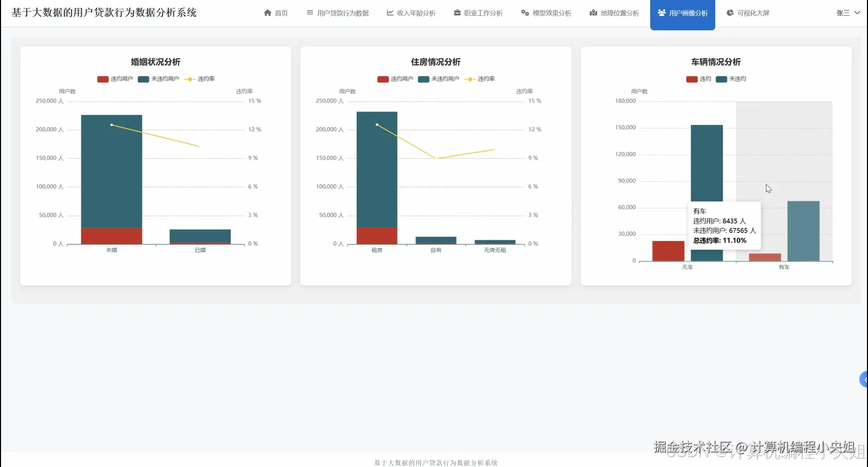Toggle 未违约用户 legend in 婚姻状况分析
Image resolution: width=868 pixels, height=467 pixels.
click(x=158, y=79)
